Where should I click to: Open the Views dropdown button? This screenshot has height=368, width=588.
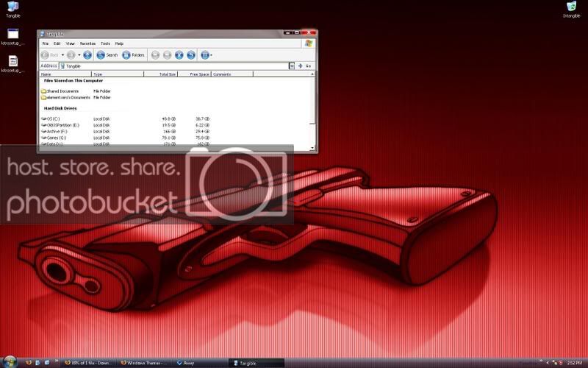coord(207,55)
